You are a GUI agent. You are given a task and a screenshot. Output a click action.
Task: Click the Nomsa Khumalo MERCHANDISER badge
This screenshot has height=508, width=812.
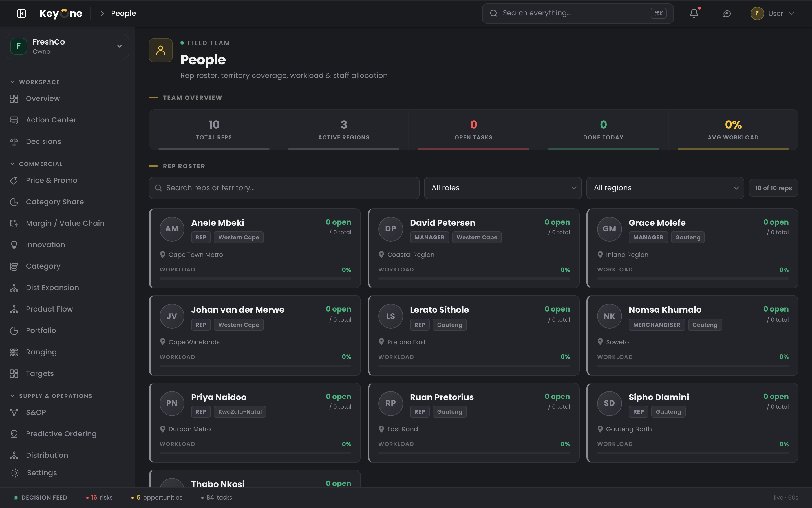pos(657,325)
